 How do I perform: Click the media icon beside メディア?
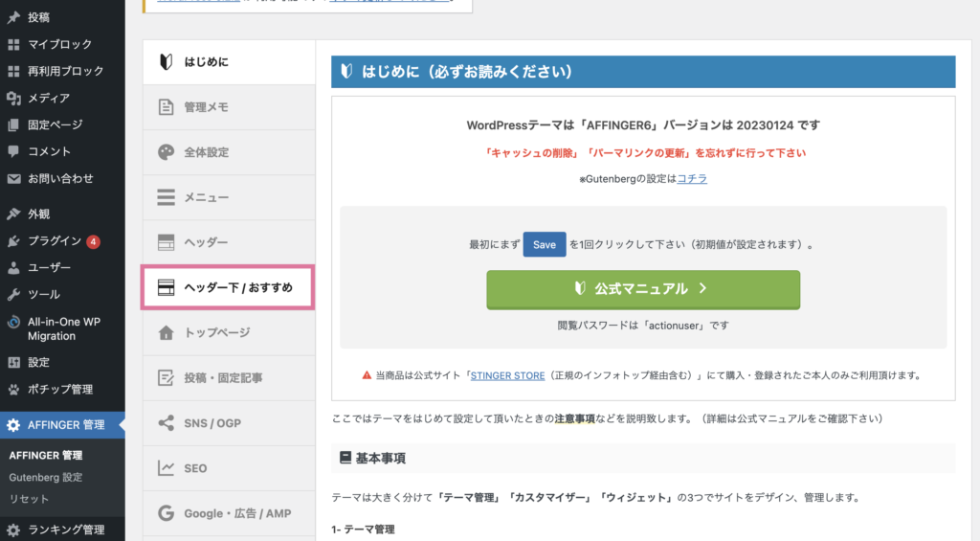pos(13,99)
